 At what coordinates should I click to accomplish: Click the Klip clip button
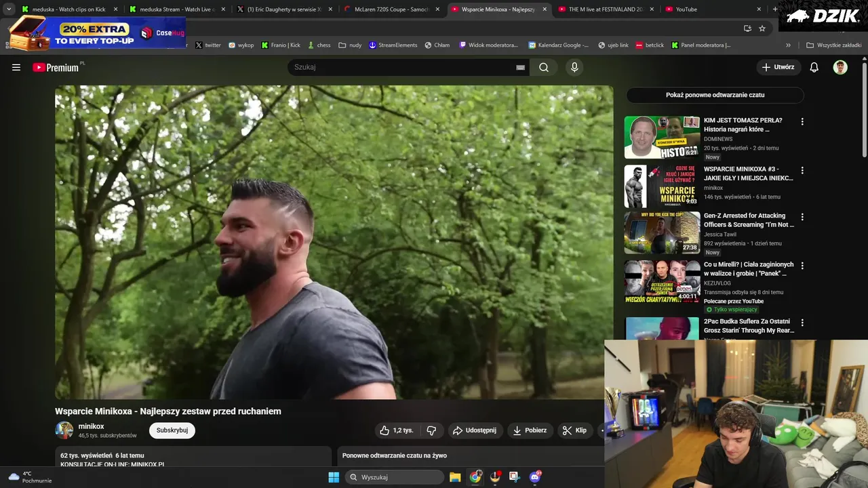574,430
